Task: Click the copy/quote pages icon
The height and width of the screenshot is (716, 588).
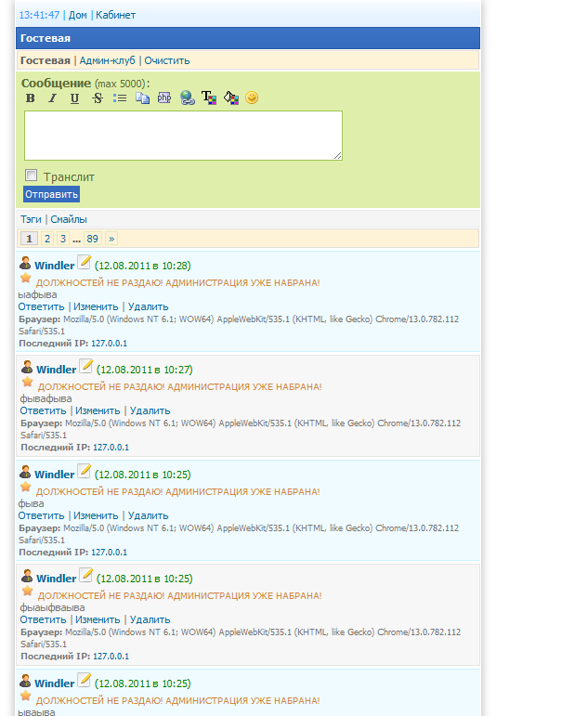Action: pyautogui.click(x=142, y=98)
